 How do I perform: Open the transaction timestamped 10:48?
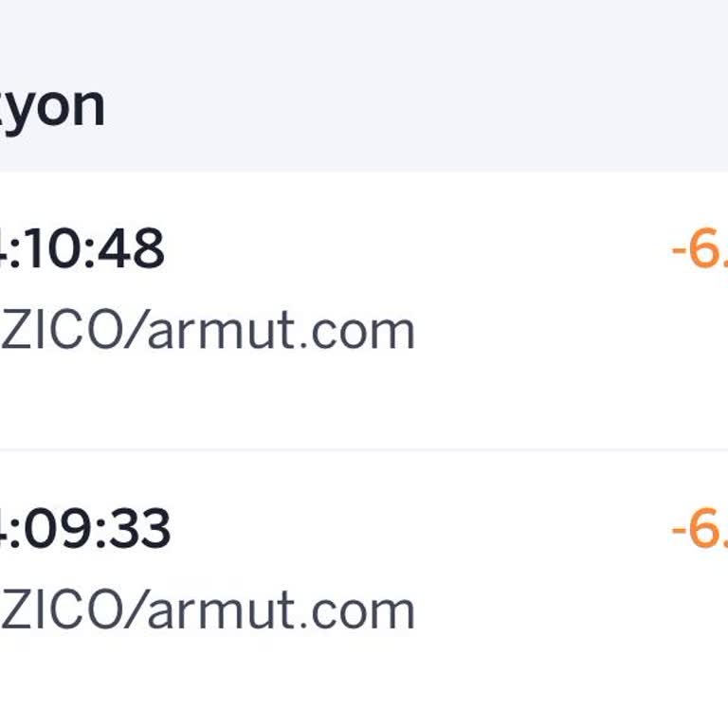click(x=82, y=249)
